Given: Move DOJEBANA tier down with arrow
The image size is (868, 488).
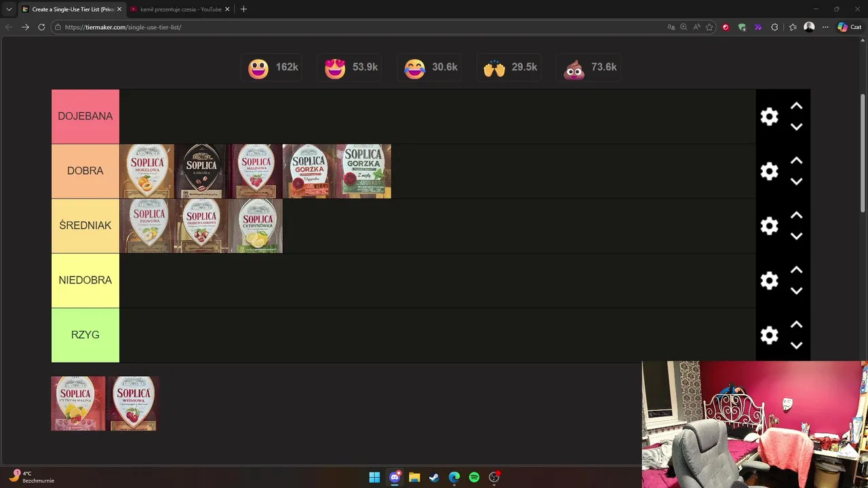Looking at the screenshot, I should point(797,127).
